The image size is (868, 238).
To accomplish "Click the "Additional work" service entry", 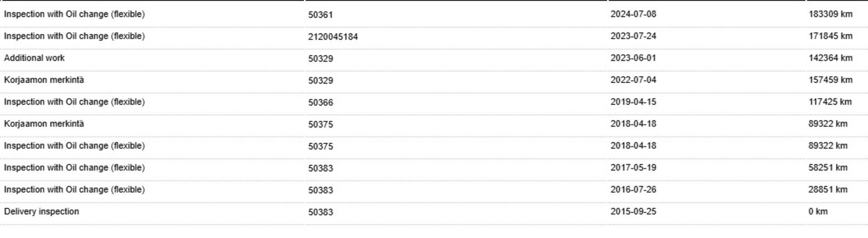I will click(x=34, y=58).
